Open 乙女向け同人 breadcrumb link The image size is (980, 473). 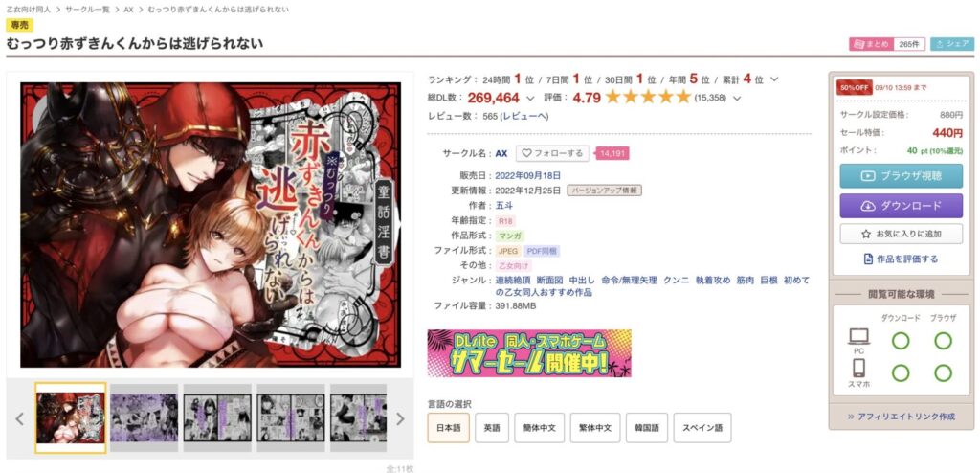30,10
